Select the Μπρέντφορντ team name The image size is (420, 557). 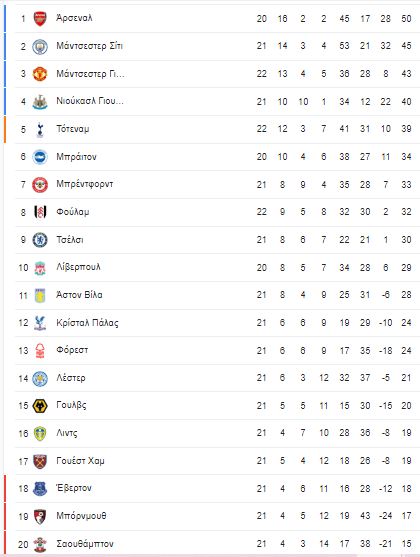pos(85,184)
